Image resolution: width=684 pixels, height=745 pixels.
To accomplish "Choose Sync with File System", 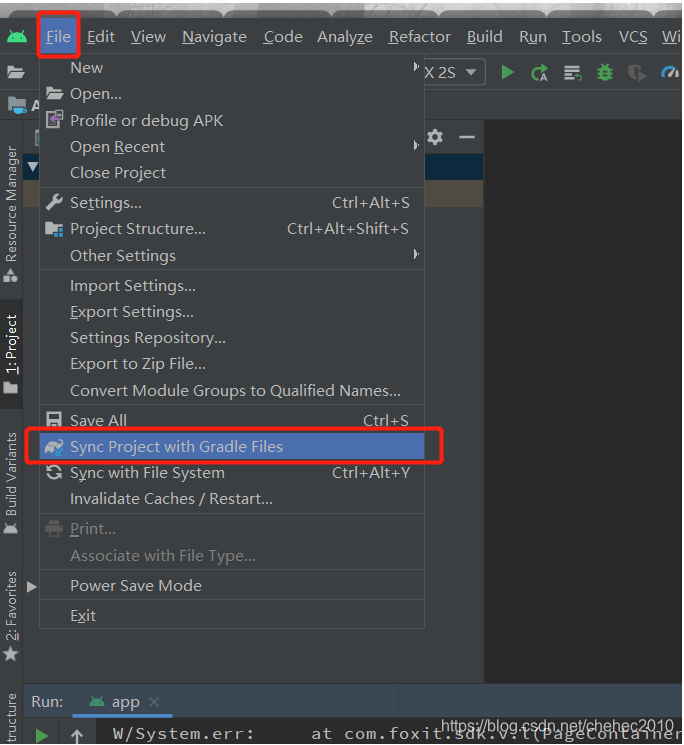I will [x=232, y=473].
